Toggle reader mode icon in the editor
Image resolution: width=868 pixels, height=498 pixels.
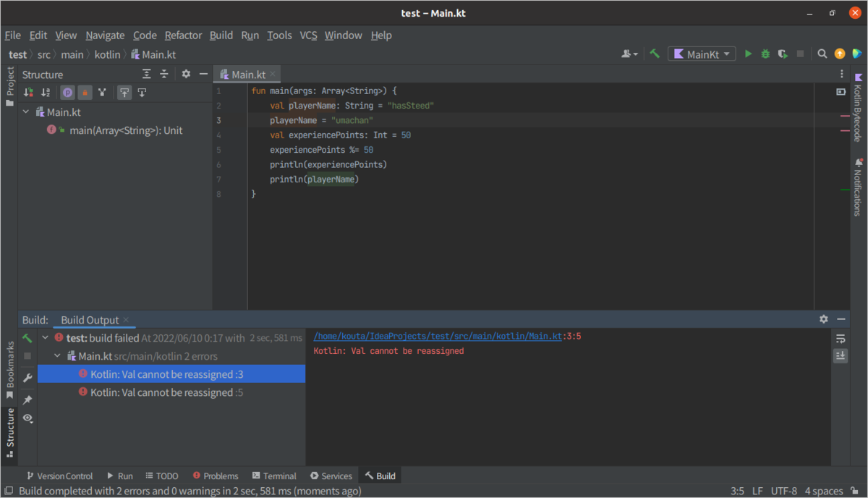841,92
